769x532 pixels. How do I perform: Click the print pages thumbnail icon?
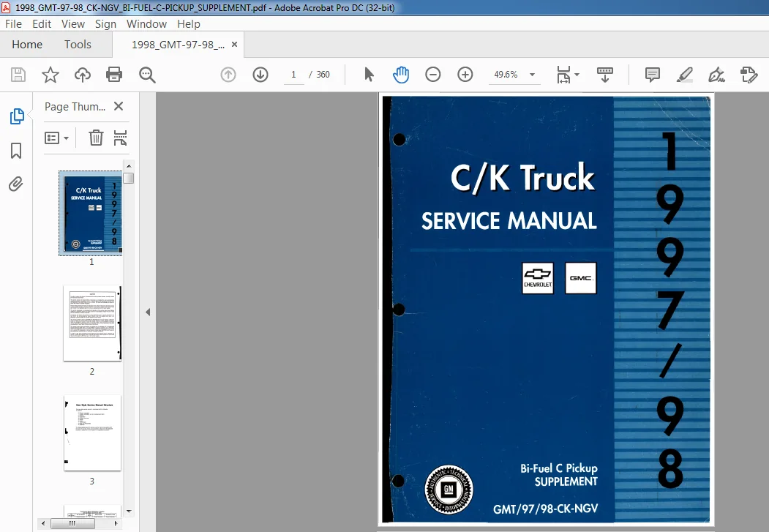(120, 138)
